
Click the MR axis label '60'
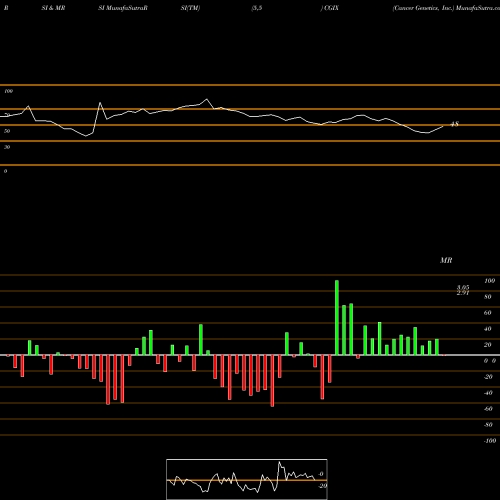pyautogui.click(x=488, y=313)
